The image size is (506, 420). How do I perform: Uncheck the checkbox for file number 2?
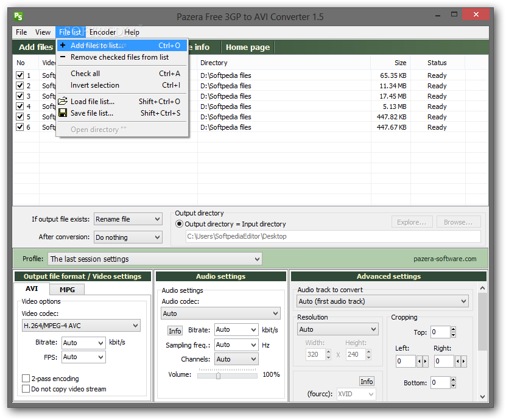pyautogui.click(x=19, y=85)
